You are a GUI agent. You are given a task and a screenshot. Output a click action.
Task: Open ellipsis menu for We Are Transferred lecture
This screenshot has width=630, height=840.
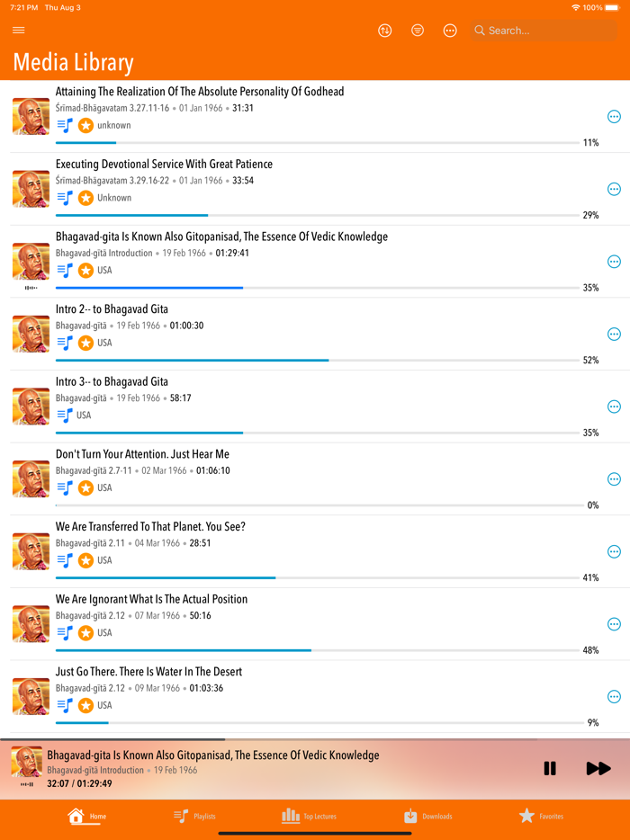pyautogui.click(x=614, y=551)
